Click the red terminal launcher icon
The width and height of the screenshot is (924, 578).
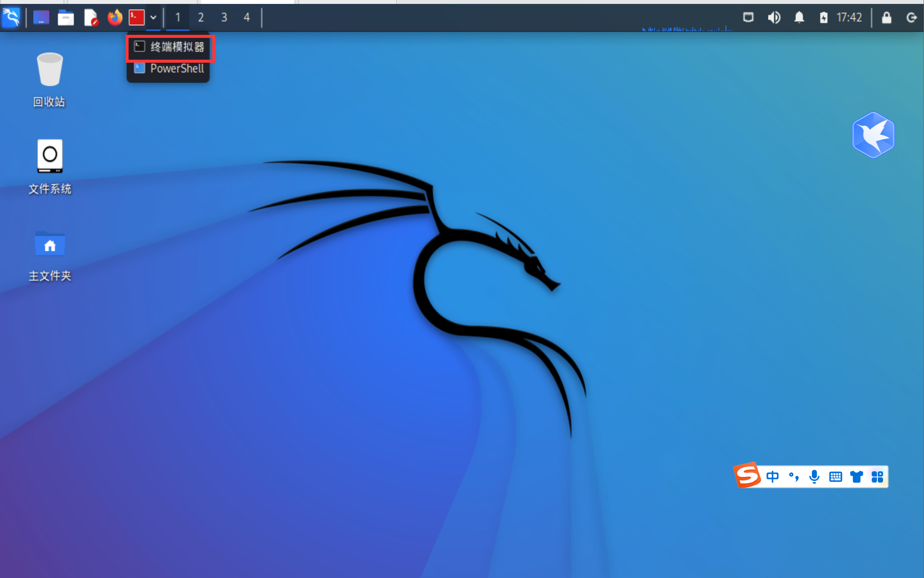(x=137, y=17)
